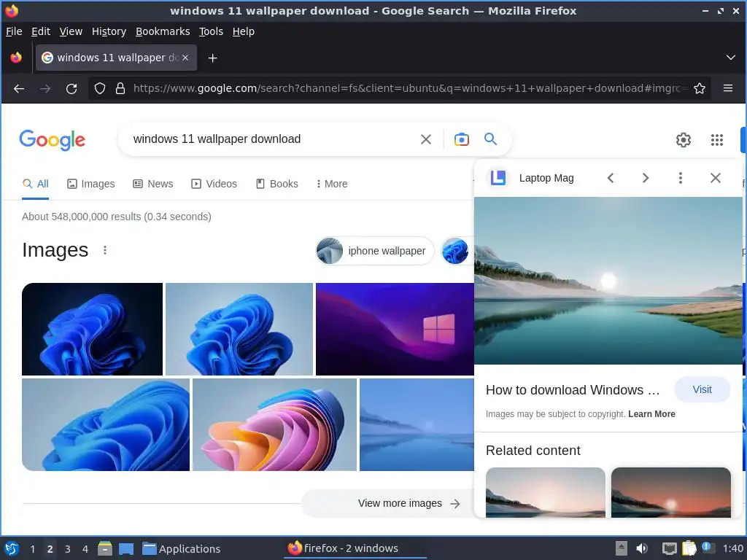Click the network tray icon
The width and height of the screenshot is (747, 560).
click(669, 548)
